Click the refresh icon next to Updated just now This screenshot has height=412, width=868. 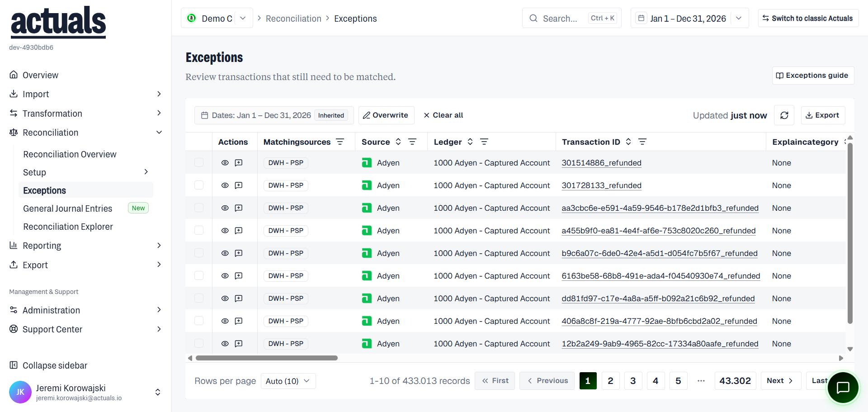[784, 115]
